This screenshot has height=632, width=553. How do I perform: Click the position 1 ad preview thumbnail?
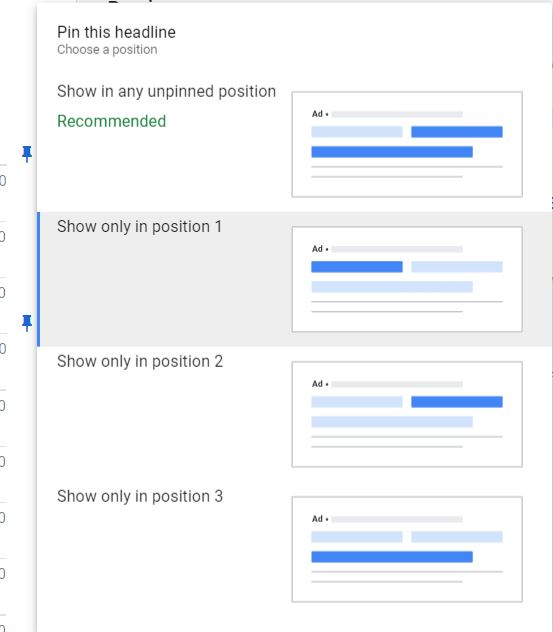407,279
